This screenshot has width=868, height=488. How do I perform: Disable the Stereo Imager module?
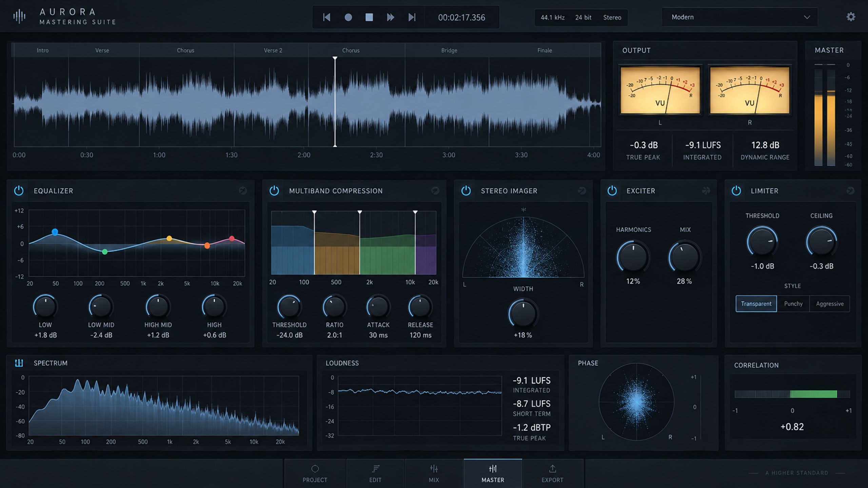click(x=466, y=191)
